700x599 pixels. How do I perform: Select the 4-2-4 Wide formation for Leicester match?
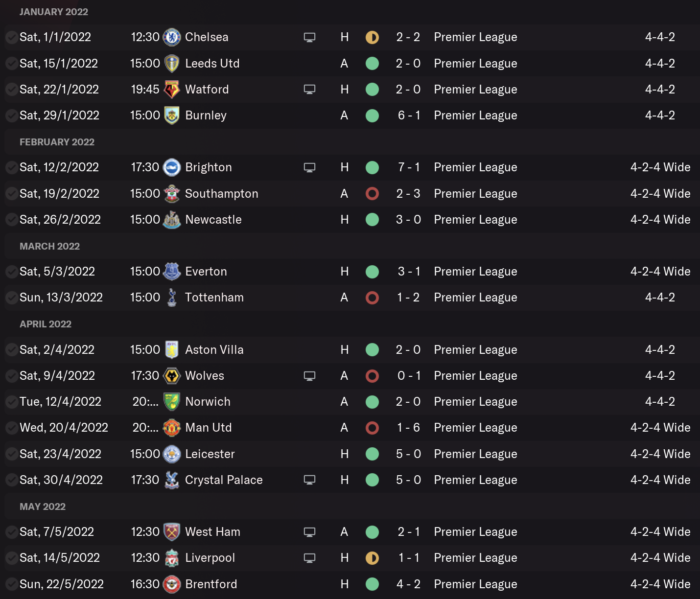[x=660, y=454]
